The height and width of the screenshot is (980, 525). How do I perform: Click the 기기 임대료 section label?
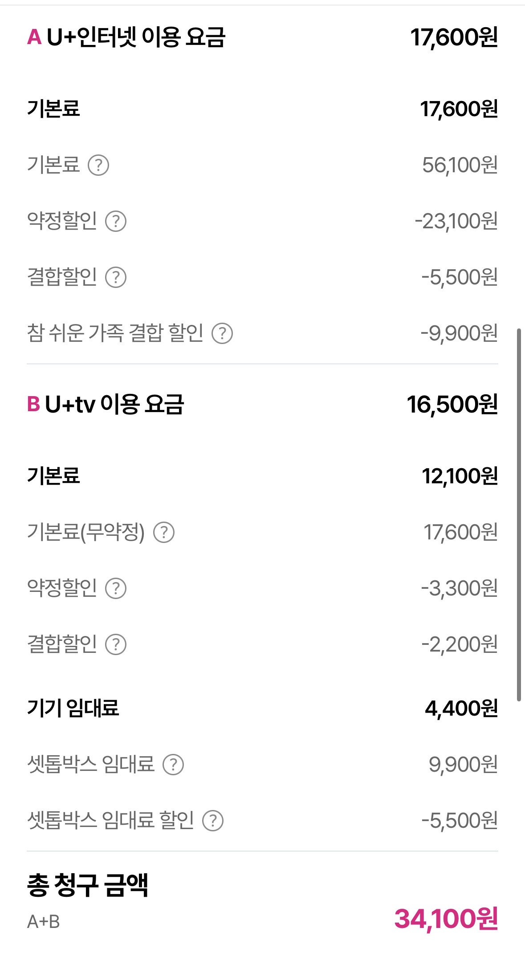click(73, 708)
